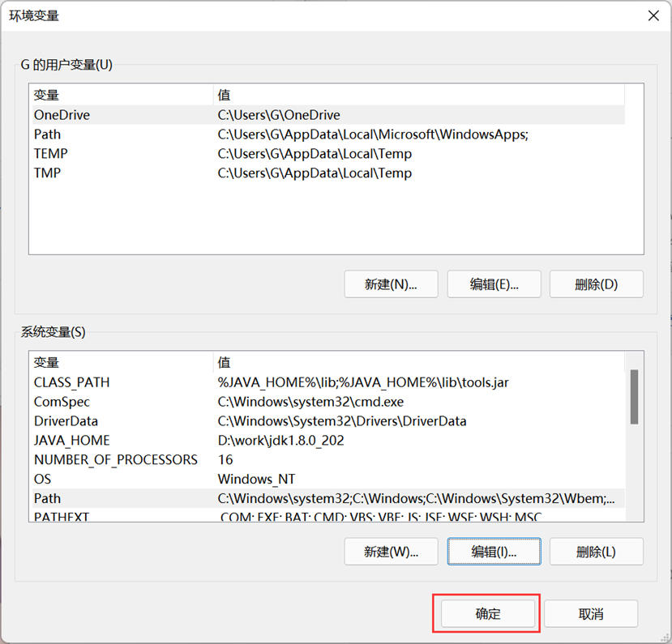
Task: Select the NUMBER_OF_PROCESSORS variable
Action: tap(328, 459)
